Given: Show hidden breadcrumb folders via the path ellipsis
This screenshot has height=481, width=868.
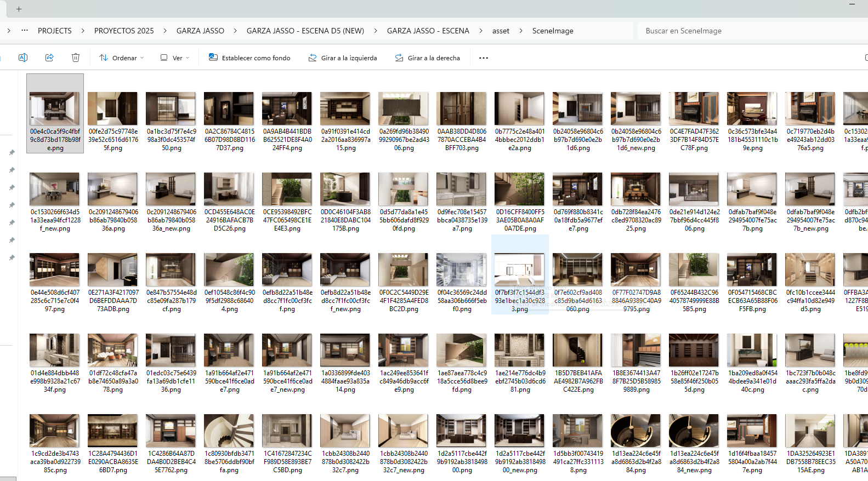Looking at the screenshot, I should click(x=25, y=31).
